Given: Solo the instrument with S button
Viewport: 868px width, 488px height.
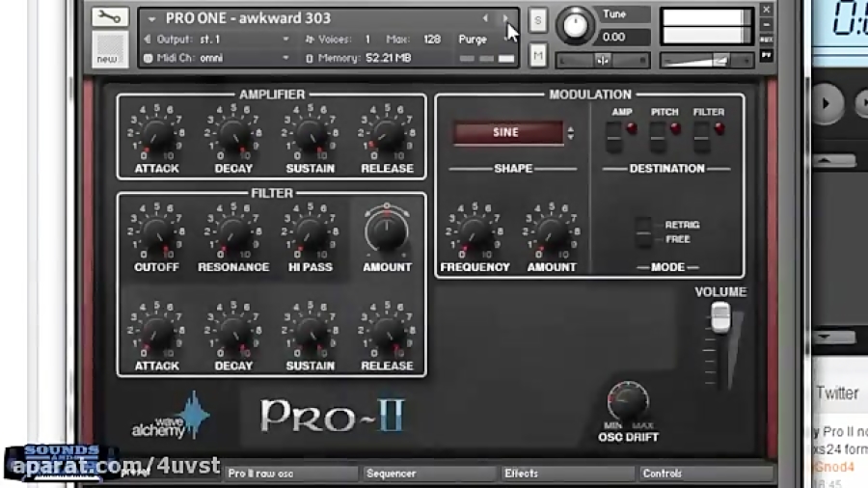Looking at the screenshot, I should [x=537, y=20].
